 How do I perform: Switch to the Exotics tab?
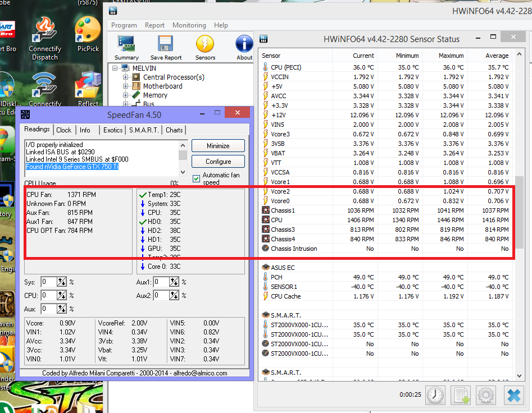pyautogui.click(x=113, y=130)
